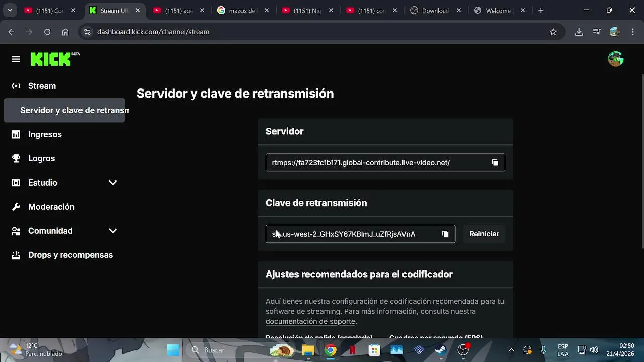The image size is (644, 362).
Task: Open the Chrome three-dot menu
Action: coord(632,32)
